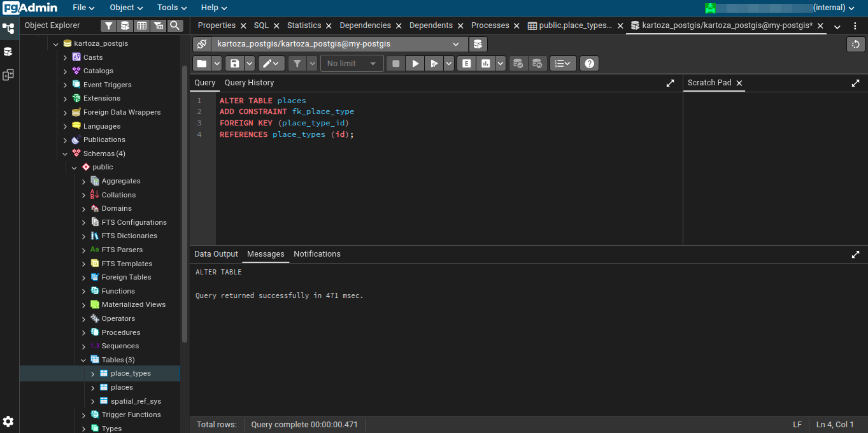Click the Rollback transaction icon

tap(537, 64)
